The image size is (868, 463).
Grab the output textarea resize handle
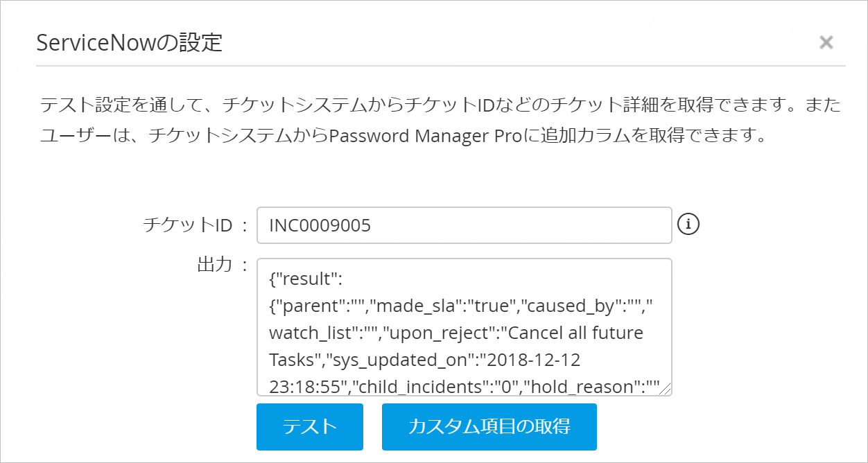tap(666, 390)
